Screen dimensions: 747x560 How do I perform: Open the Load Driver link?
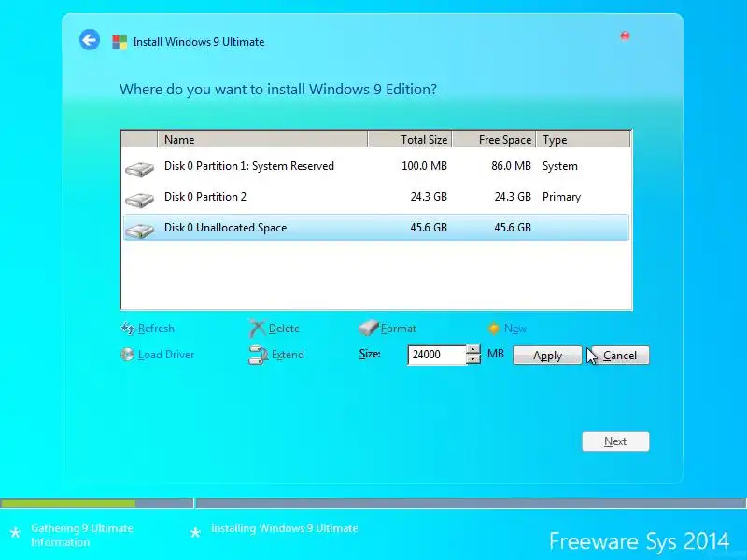pyautogui.click(x=166, y=355)
